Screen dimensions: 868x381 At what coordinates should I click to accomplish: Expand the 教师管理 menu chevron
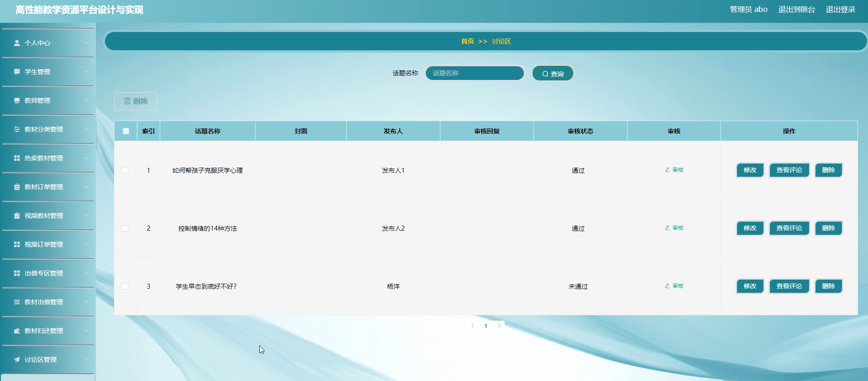86,101
